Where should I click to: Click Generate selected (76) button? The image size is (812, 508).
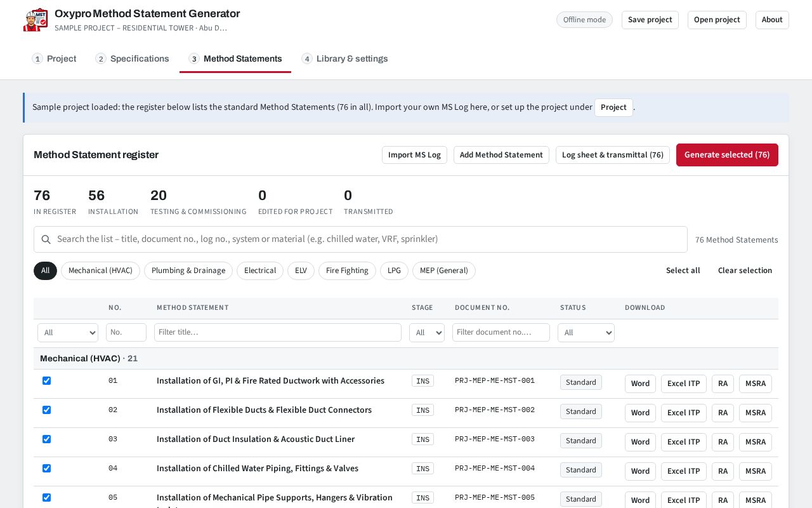[x=727, y=155]
